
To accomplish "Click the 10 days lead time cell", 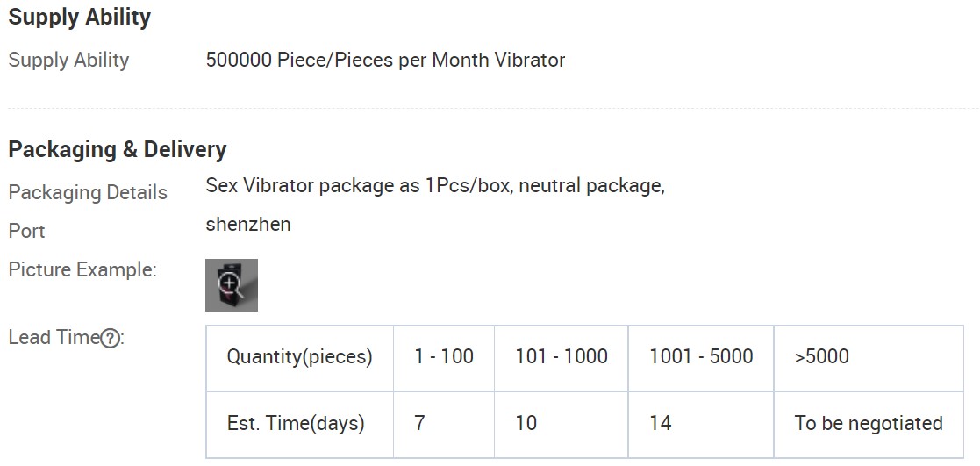I will [x=562, y=425].
